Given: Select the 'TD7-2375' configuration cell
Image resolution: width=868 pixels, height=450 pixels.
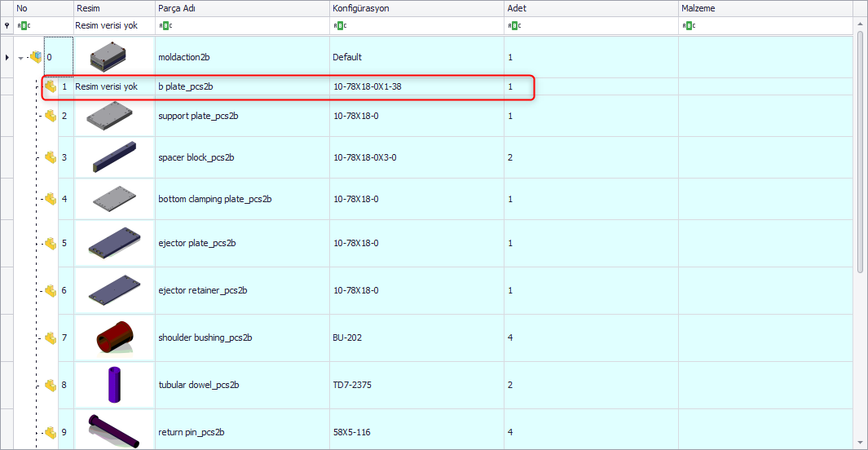Looking at the screenshot, I should [416, 385].
